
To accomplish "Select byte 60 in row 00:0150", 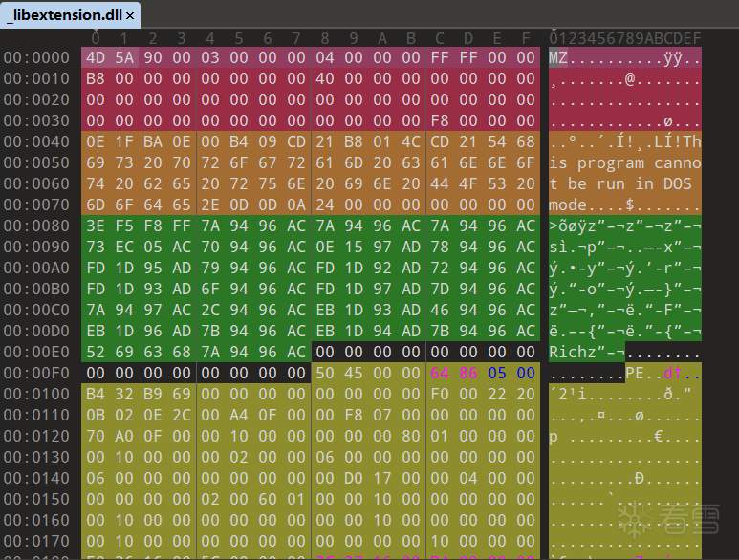I will [268, 499].
